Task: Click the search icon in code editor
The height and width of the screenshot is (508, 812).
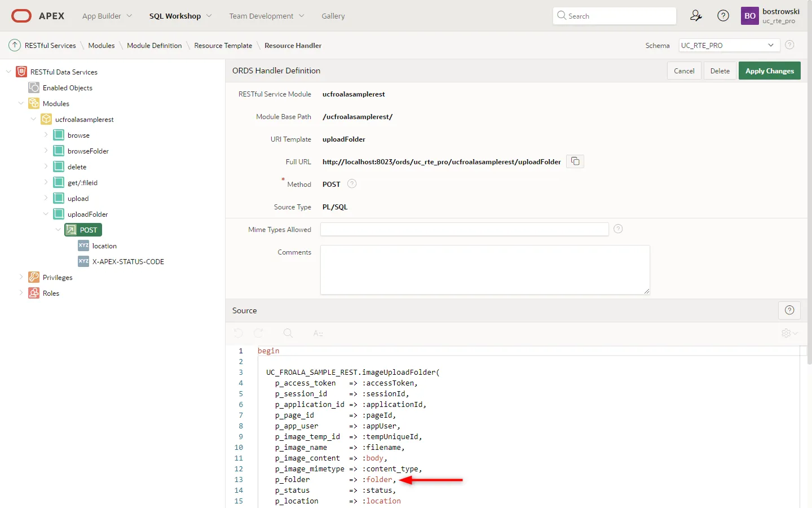Action: [x=288, y=334]
